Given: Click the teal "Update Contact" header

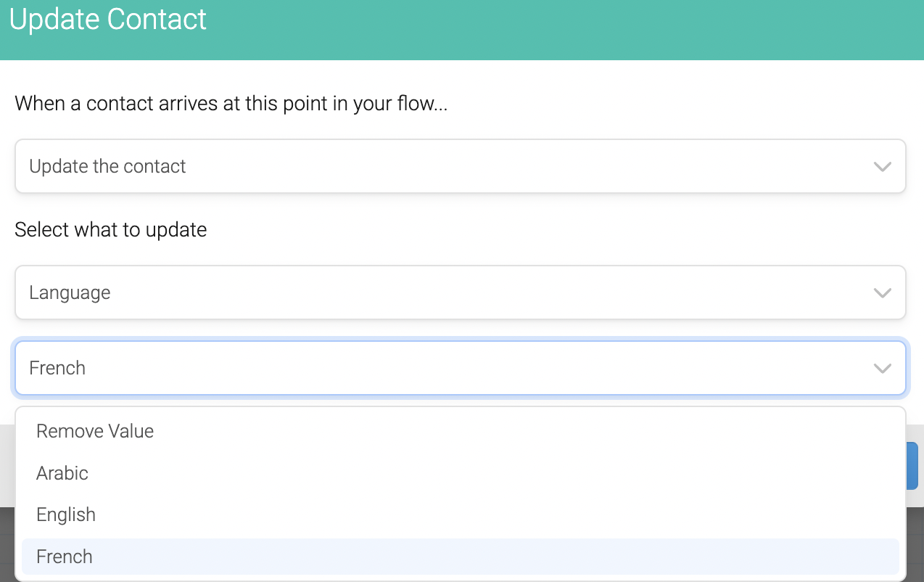Looking at the screenshot, I should (109, 20).
